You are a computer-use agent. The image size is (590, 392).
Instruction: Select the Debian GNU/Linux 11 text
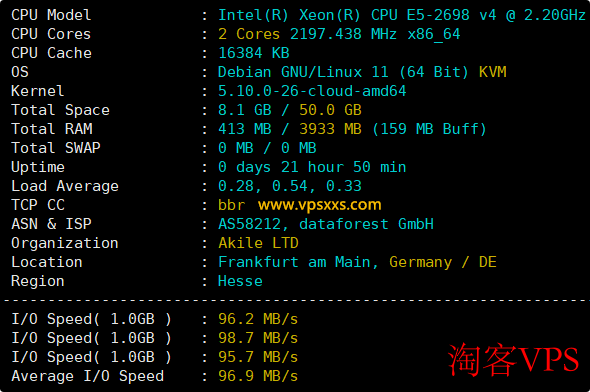click(x=303, y=72)
